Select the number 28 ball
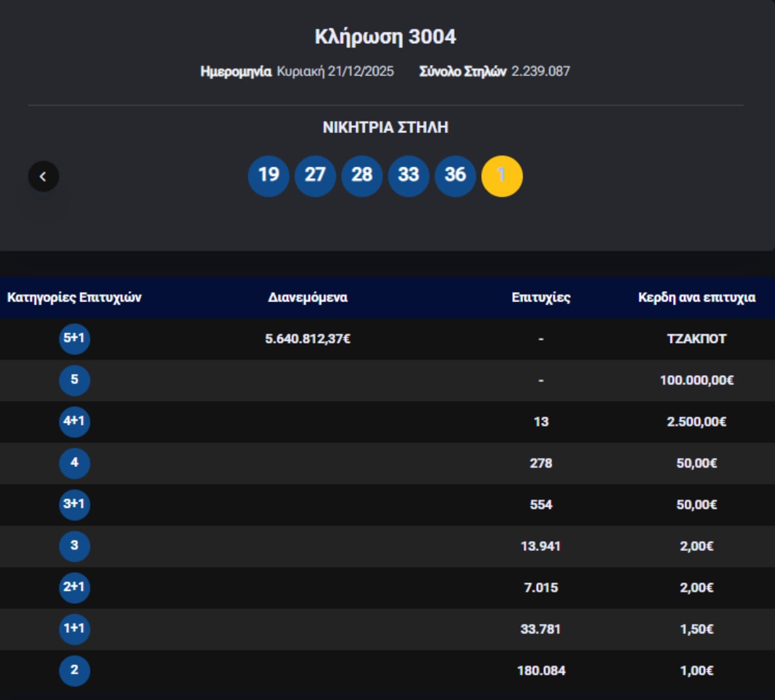Image resolution: width=775 pixels, height=700 pixels. coord(362,176)
